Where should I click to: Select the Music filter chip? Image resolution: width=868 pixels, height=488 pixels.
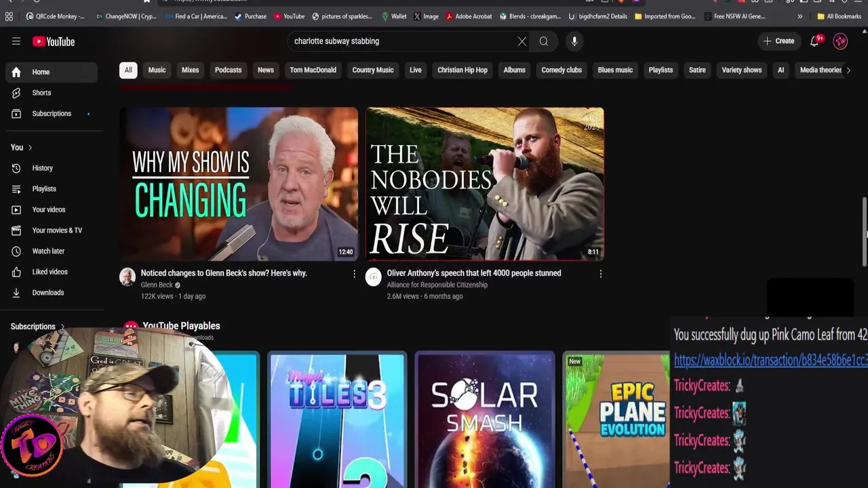(x=157, y=70)
